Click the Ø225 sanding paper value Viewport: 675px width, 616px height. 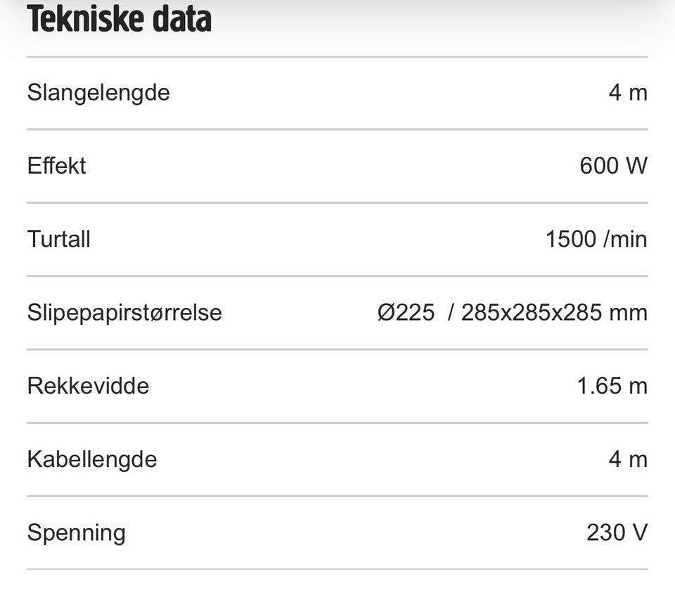pyautogui.click(x=406, y=312)
